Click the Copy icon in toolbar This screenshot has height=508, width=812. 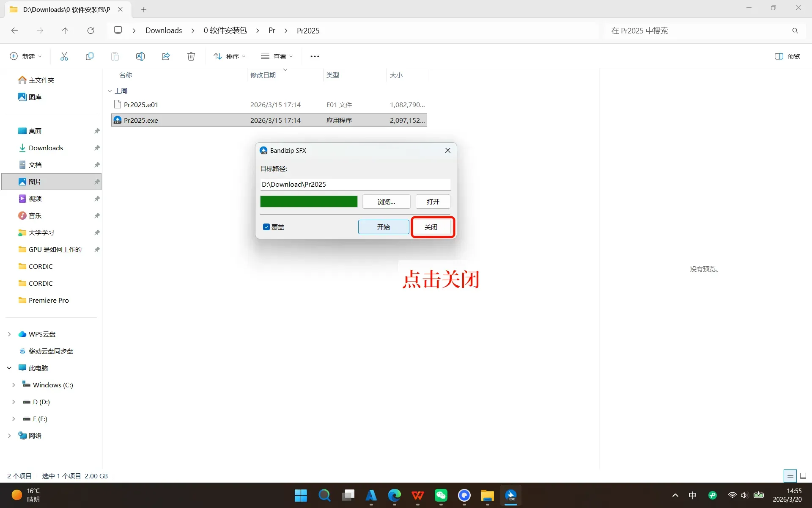tap(90, 56)
